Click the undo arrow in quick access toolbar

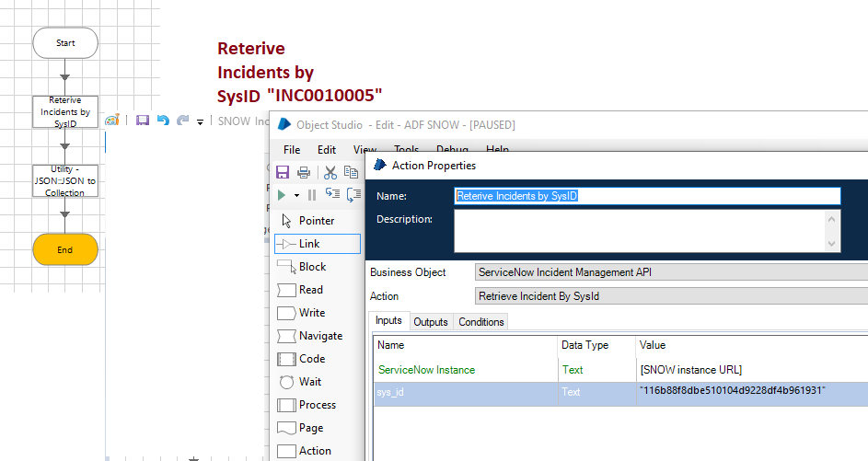click(163, 121)
